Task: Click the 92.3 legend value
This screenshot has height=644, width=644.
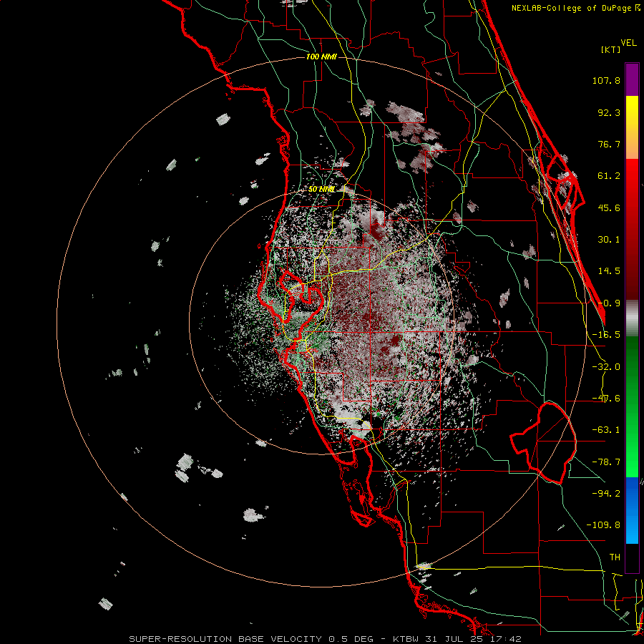Action: [609, 112]
